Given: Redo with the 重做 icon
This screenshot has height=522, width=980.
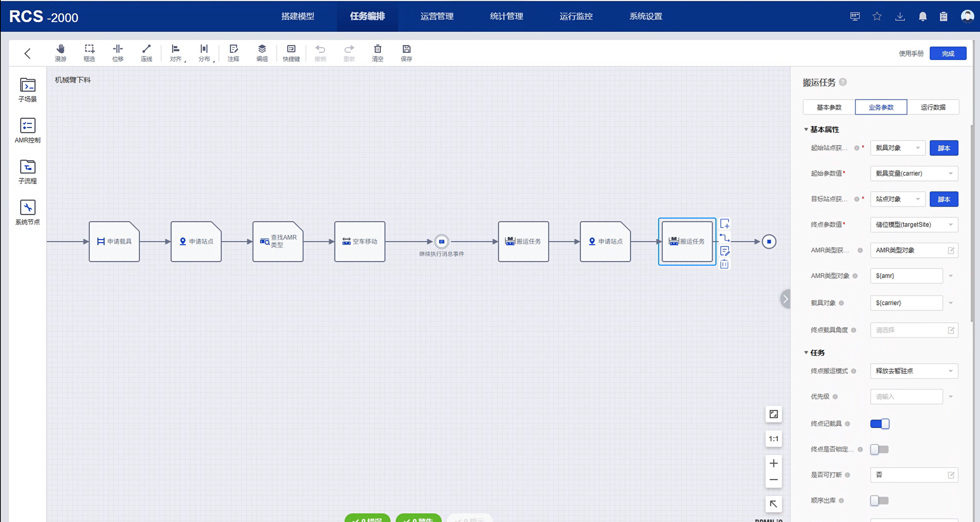Looking at the screenshot, I should coord(349,53).
